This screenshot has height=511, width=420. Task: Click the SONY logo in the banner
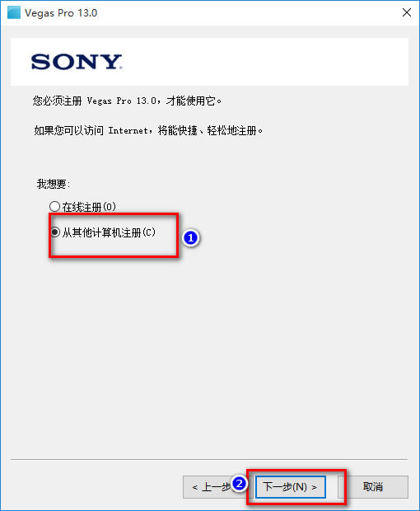coord(77,62)
